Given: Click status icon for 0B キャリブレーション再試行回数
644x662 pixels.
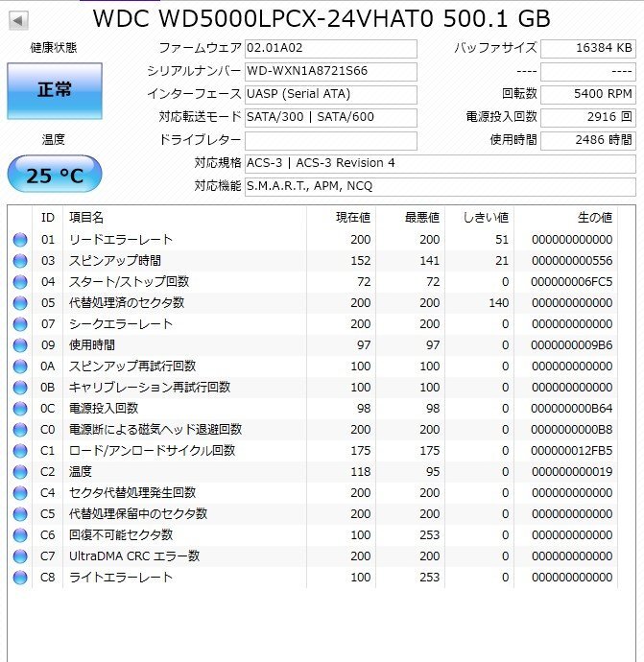Looking at the screenshot, I should (20, 388).
